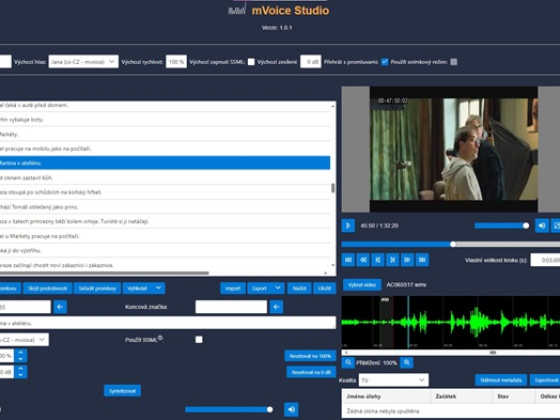Select utterance 'pracuje na mobilu jako na počítači.'
Image resolution: width=560 pixels, height=420 pixels.
165,149
